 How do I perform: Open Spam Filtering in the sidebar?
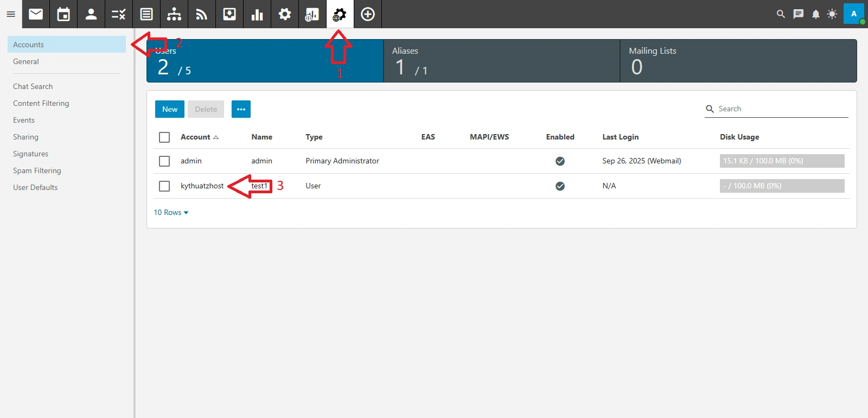point(37,170)
